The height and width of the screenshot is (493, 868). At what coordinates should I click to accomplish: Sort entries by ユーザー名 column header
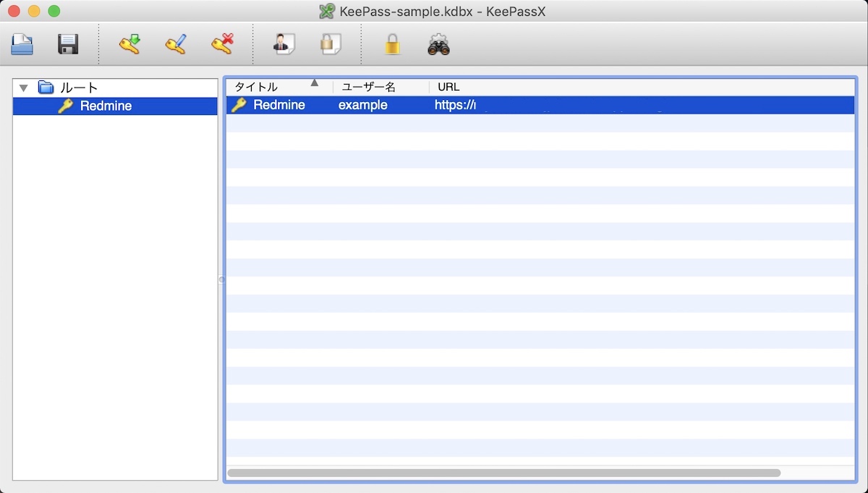[x=369, y=87]
